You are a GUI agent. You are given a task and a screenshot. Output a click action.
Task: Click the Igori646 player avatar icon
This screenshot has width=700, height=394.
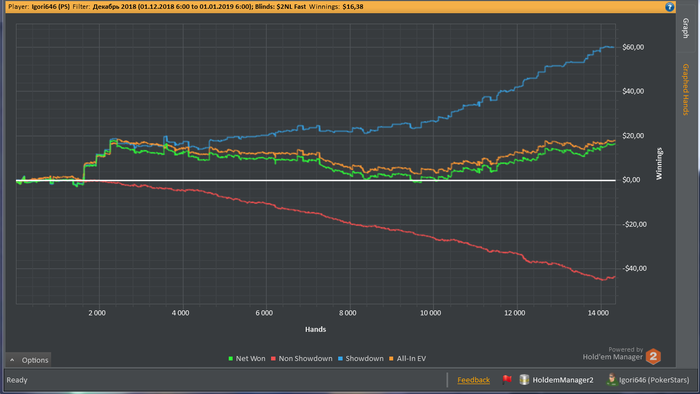click(x=611, y=379)
